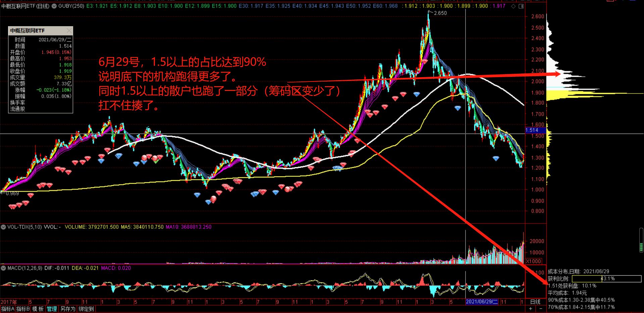Click the 成交额 7.33亿 row
Image resolution: width=644 pixels, height=313 pixels.
41,84
